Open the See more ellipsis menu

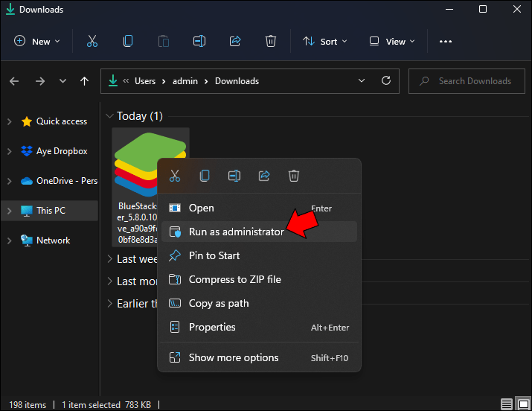(446, 42)
